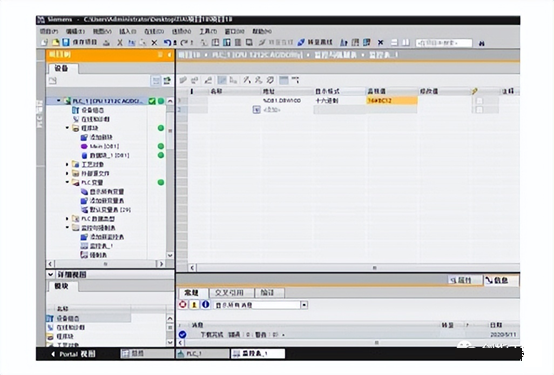554x375 pixels.
Task: Open the 插入 (Insert) menu
Action: click(x=128, y=31)
